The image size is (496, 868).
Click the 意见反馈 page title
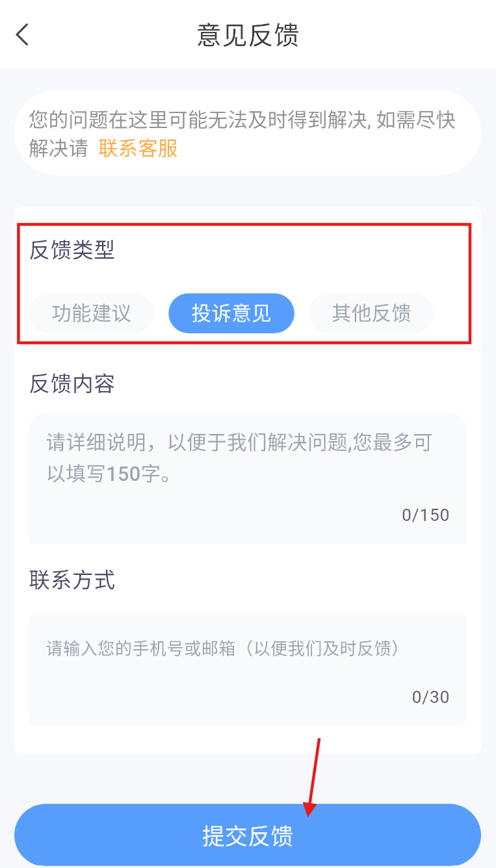click(248, 35)
